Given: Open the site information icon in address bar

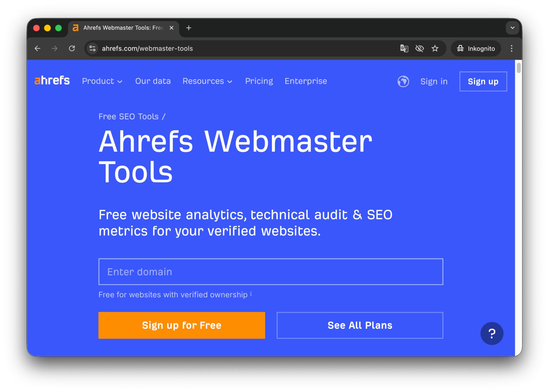Looking at the screenshot, I should point(92,49).
